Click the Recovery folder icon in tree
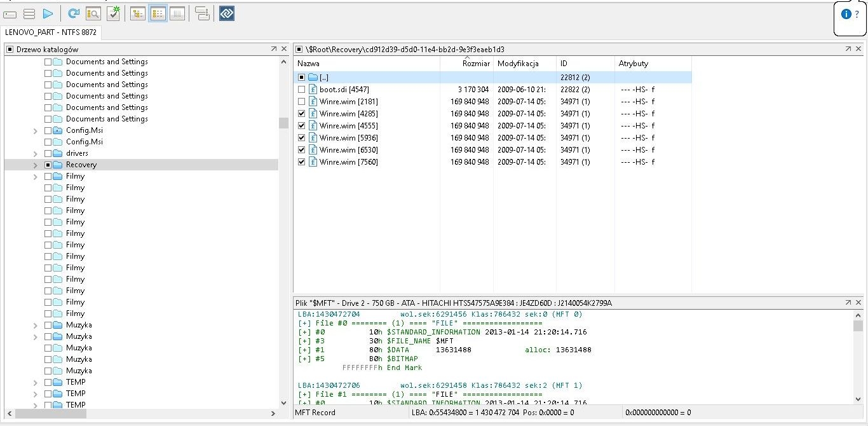 (x=58, y=165)
